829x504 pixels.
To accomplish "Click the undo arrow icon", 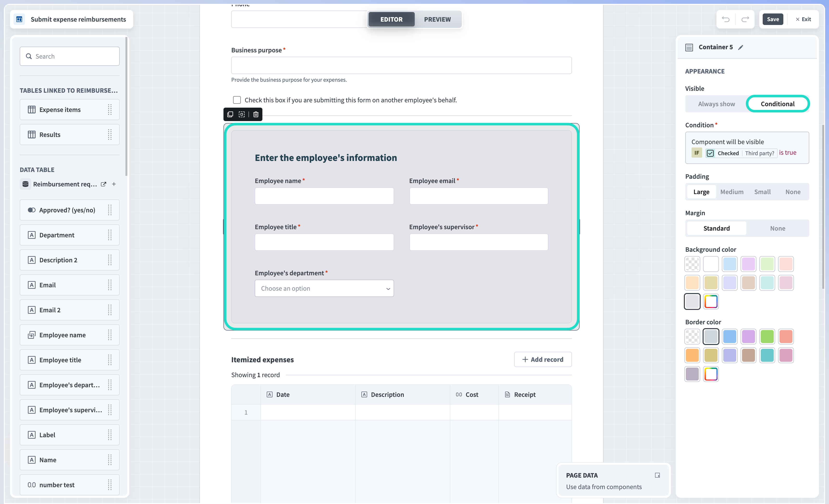I will 726,19.
